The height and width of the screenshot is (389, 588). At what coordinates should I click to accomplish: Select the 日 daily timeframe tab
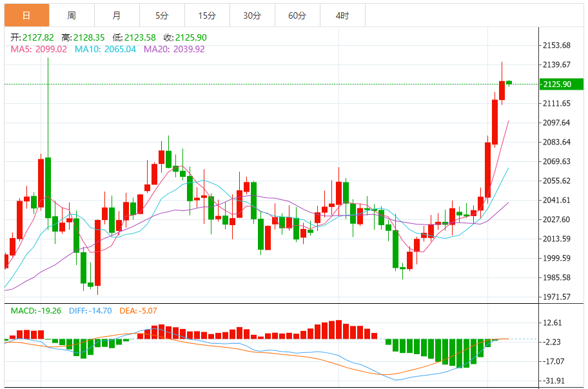[x=26, y=15]
